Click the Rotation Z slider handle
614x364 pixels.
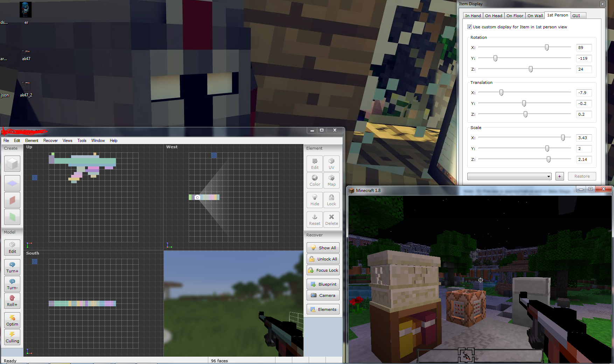point(531,69)
